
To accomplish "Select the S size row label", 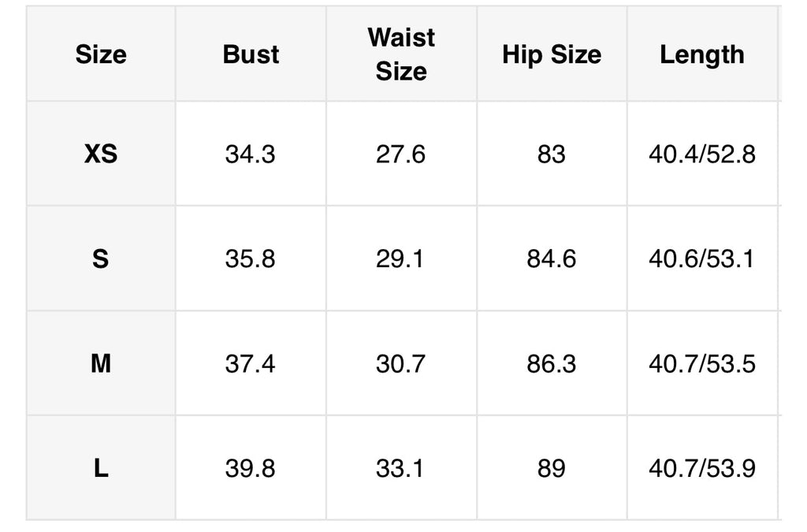I will click(101, 259).
